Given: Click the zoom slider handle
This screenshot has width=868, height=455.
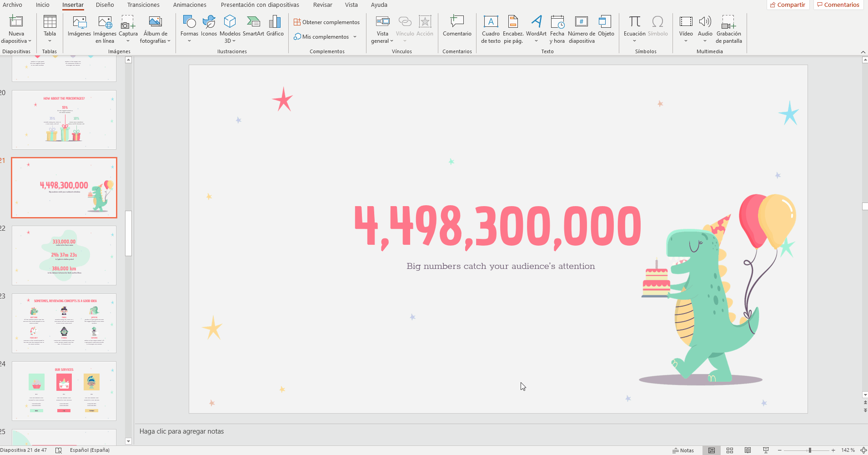Looking at the screenshot, I should coord(810,450).
